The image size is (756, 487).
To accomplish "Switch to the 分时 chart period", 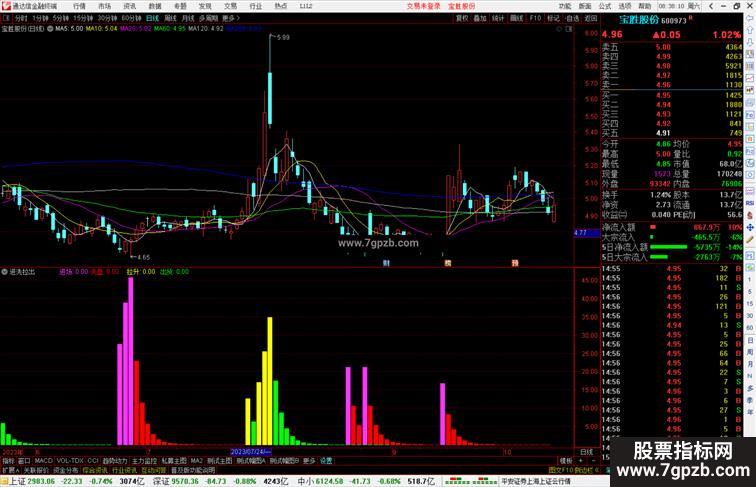I will coord(21,18).
